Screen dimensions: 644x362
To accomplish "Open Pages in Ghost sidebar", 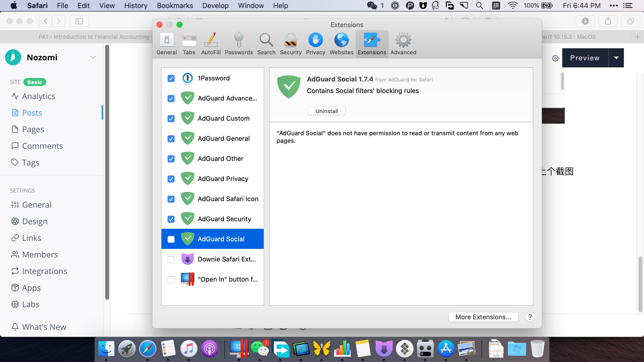I will click(x=28, y=129).
